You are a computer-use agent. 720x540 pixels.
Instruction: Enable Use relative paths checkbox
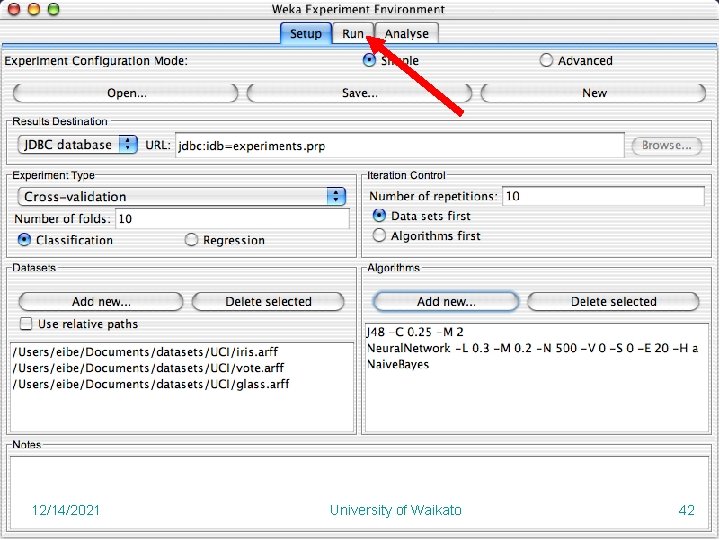point(26,324)
